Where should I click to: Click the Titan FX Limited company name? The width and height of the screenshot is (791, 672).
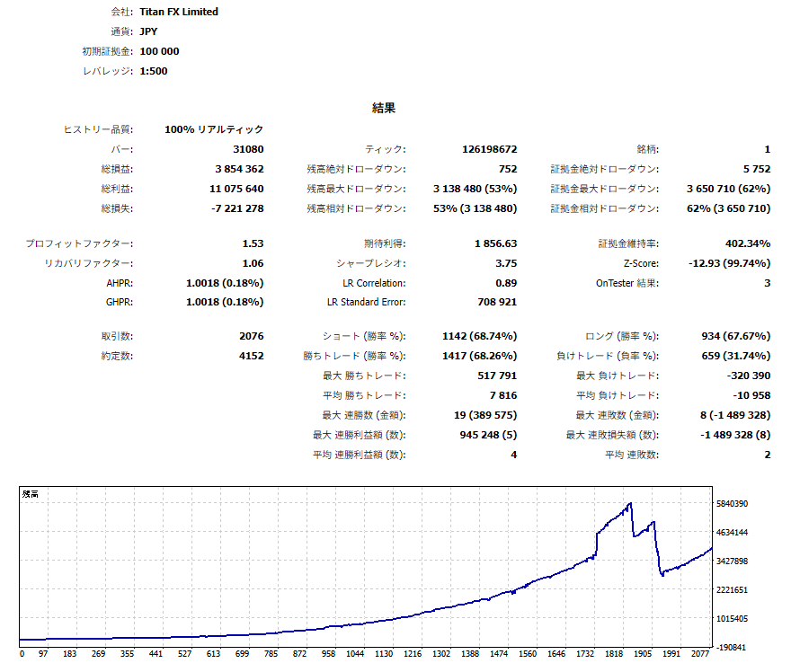click(x=179, y=12)
